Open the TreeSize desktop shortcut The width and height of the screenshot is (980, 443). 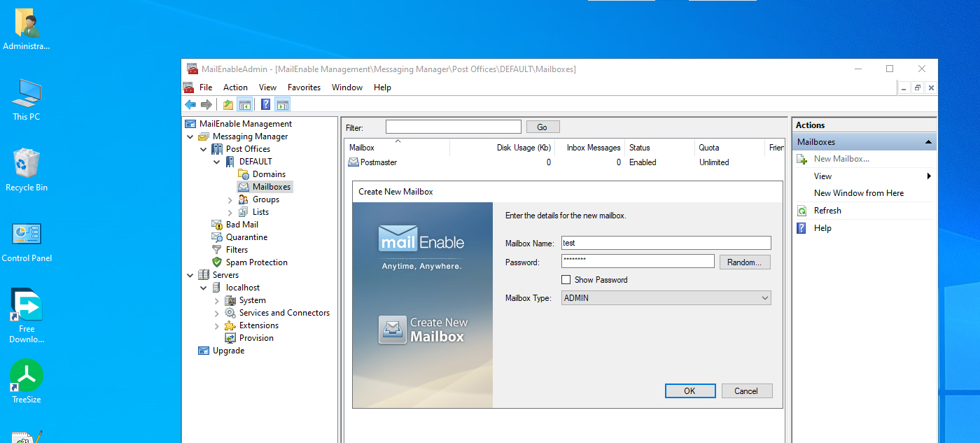click(x=27, y=377)
